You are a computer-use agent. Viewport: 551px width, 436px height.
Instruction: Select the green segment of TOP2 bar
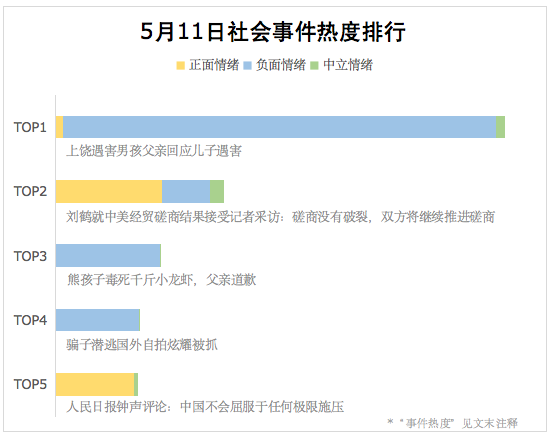pos(217,191)
